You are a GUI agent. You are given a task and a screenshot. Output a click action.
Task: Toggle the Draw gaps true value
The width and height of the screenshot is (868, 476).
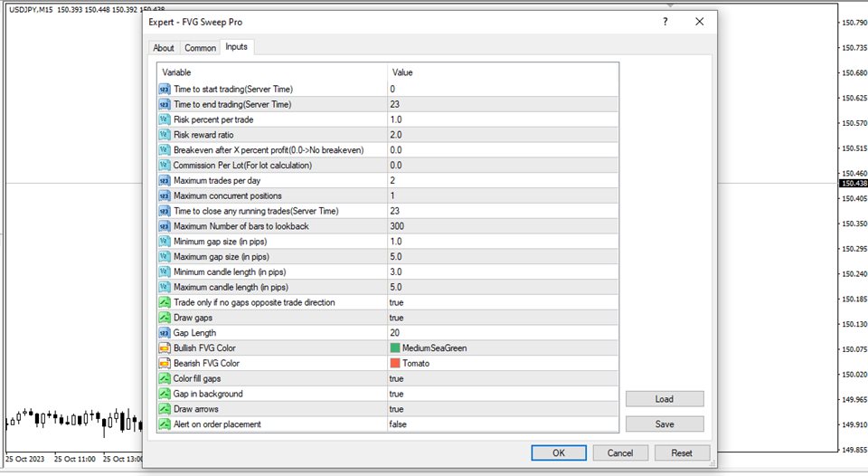(x=396, y=318)
